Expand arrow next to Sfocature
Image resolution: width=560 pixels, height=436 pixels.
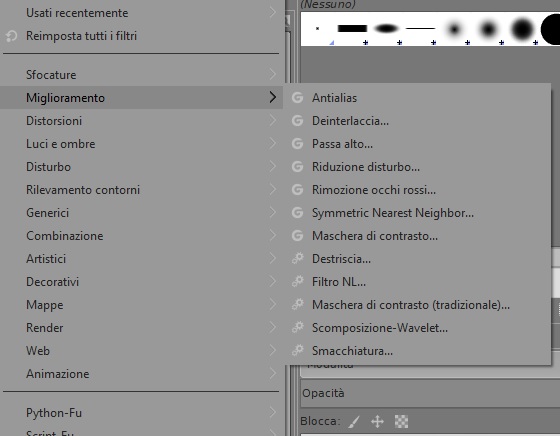(272, 75)
